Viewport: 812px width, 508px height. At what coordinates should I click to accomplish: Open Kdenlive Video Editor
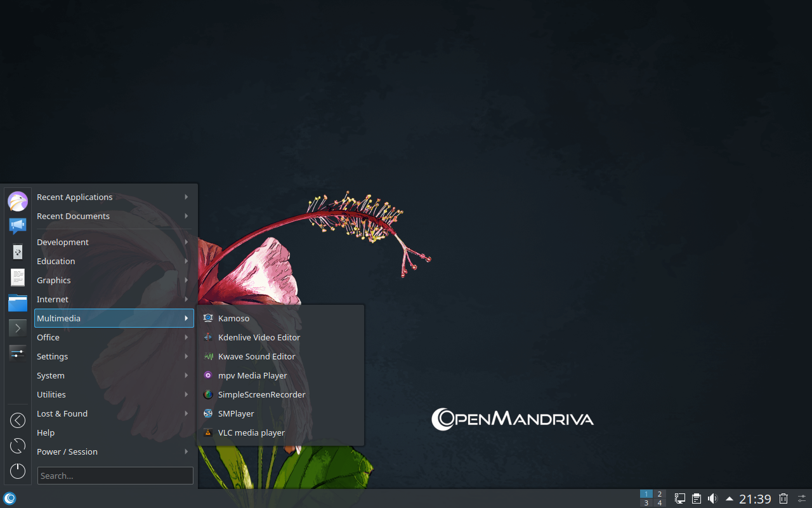point(259,337)
